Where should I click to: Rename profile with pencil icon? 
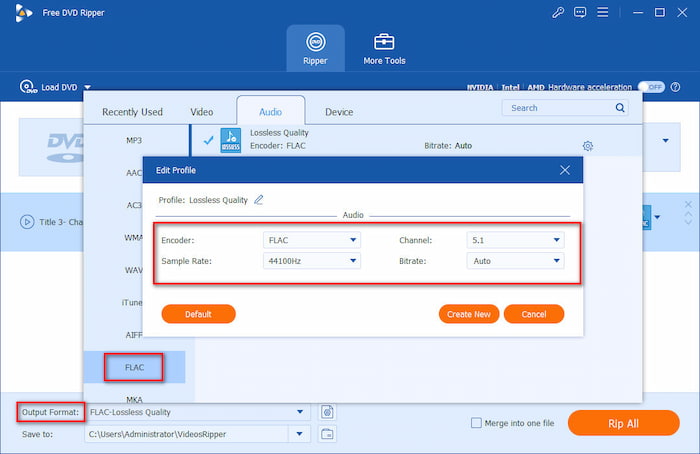pos(258,200)
